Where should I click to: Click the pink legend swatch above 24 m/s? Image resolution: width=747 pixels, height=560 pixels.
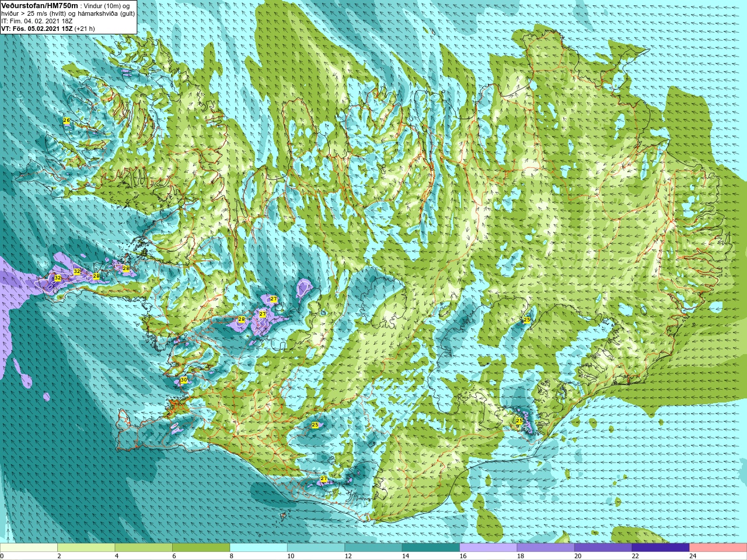pyautogui.click(x=718, y=548)
